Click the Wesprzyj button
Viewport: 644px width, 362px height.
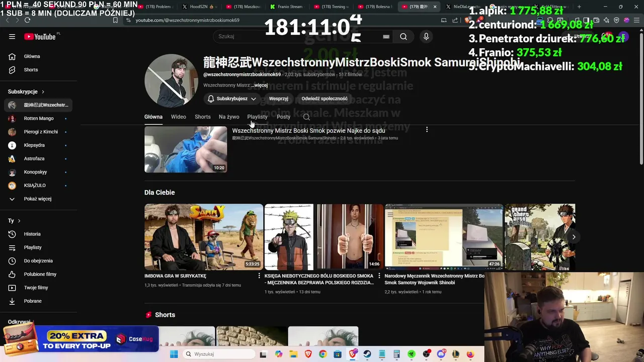(278, 99)
